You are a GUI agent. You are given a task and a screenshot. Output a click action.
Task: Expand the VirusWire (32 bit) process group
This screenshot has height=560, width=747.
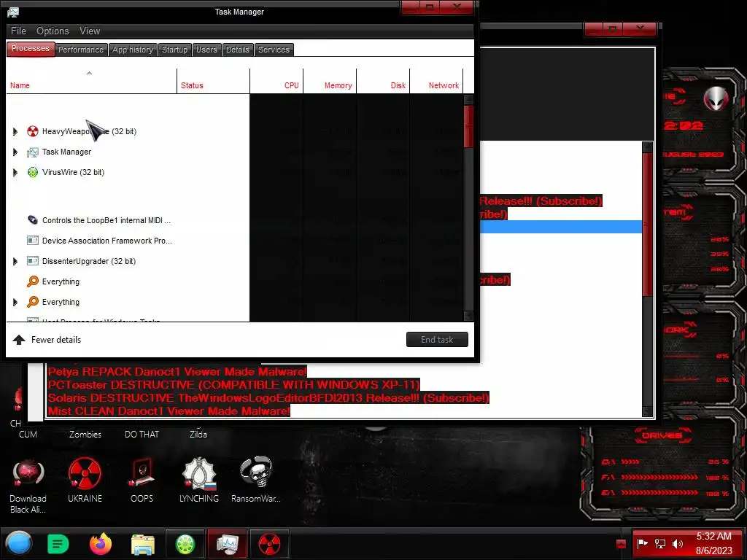point(15,172)
